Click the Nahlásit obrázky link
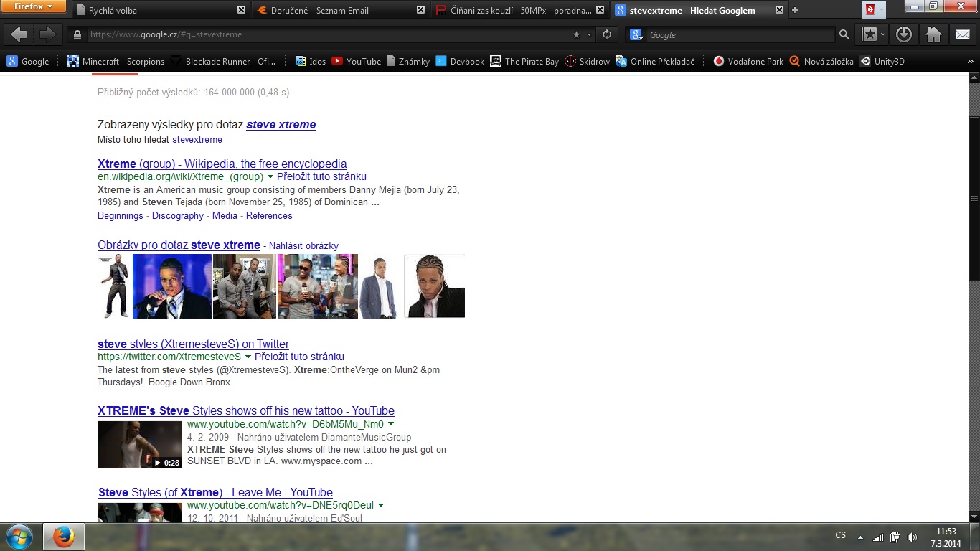This screenshot has height=551, width=980. (x=303, y=245)
